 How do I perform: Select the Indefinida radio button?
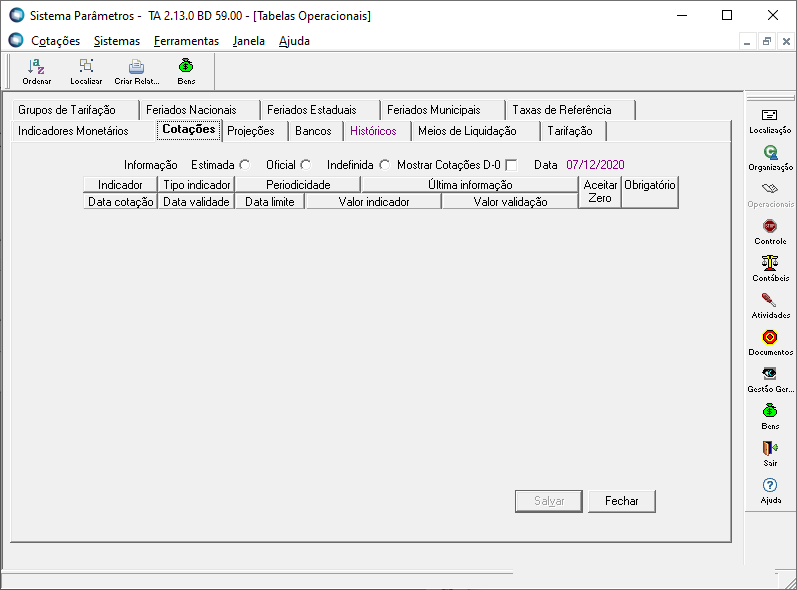[x=385, y=165]
